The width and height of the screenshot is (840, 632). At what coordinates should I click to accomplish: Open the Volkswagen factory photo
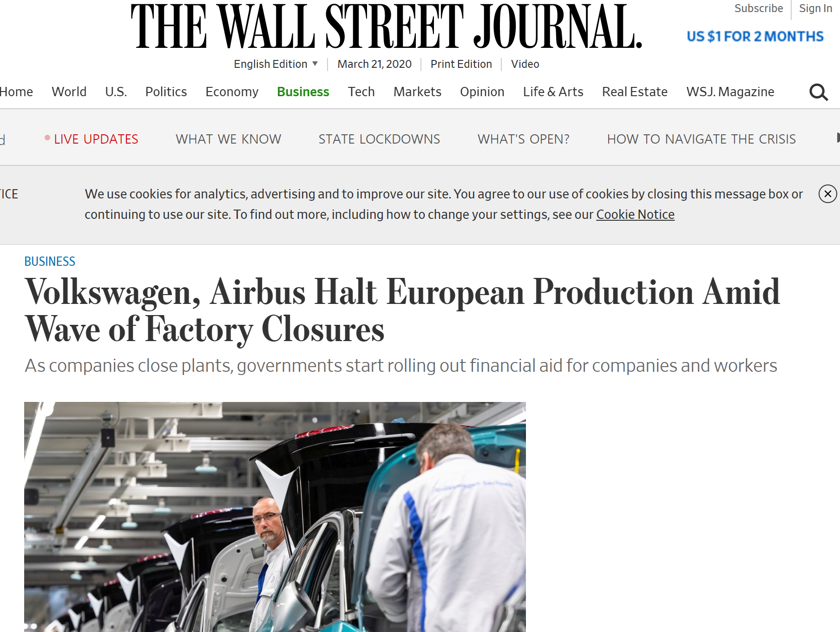pos(275,517)
